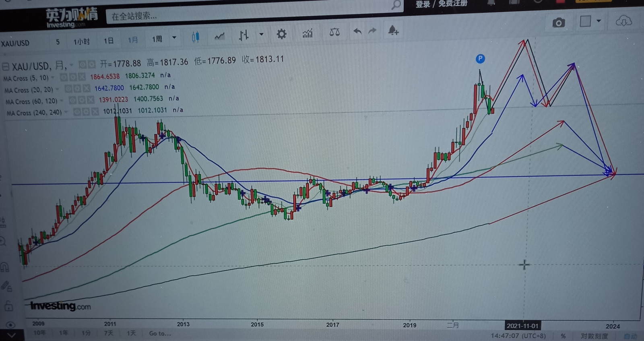Click the blue P marker on chart

480,59
